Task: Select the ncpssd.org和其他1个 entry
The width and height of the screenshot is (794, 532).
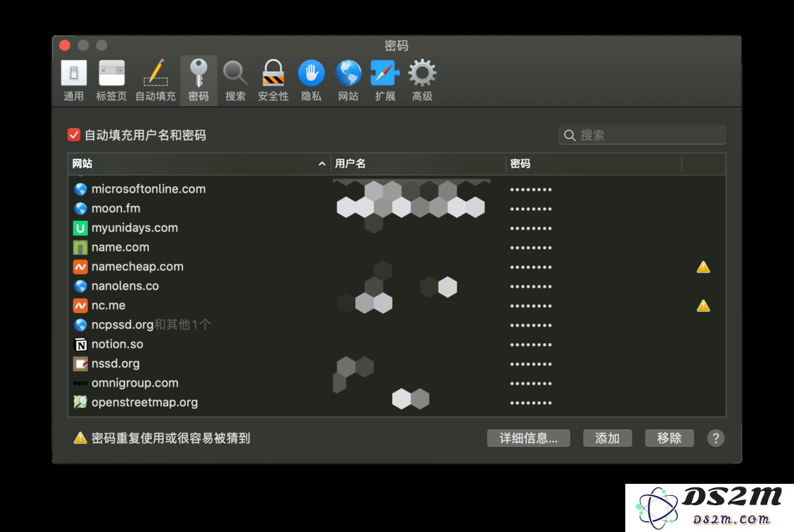Action: click(x=151, y=325)
